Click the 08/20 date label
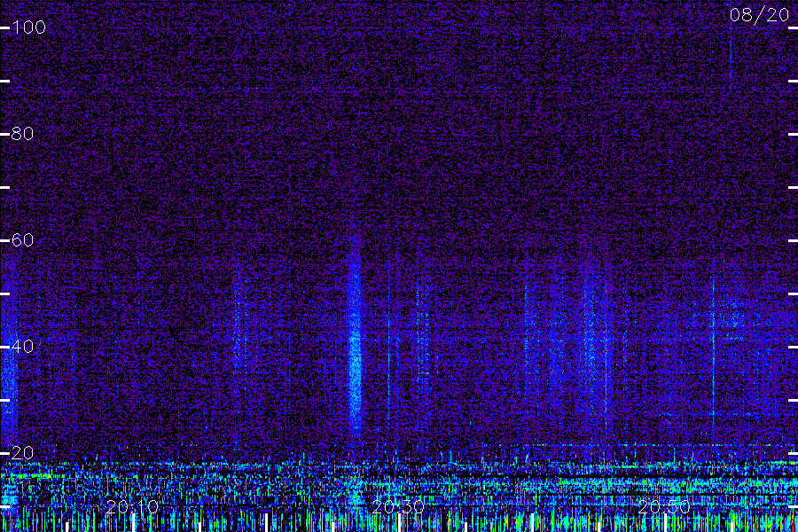The height and width of the screenshot is (532, 798). click(x=759, y=15)
